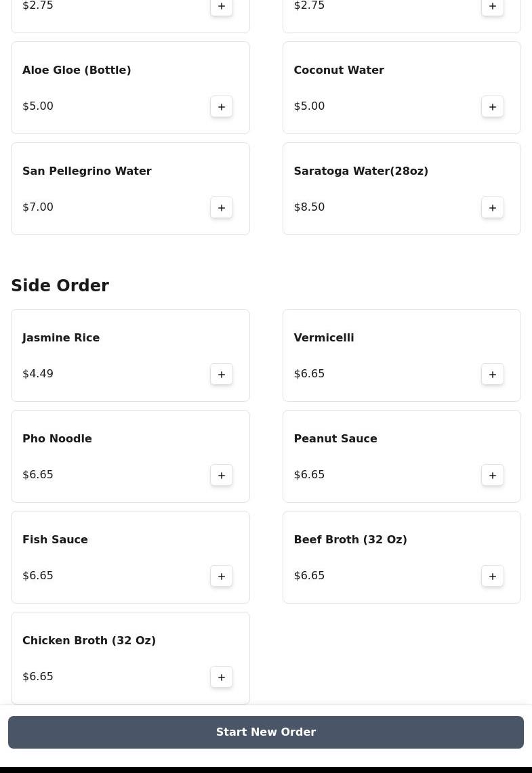532x773 pixels.
Task: Add Jasmine Rice side order
Action: click(x=222, y=374)
